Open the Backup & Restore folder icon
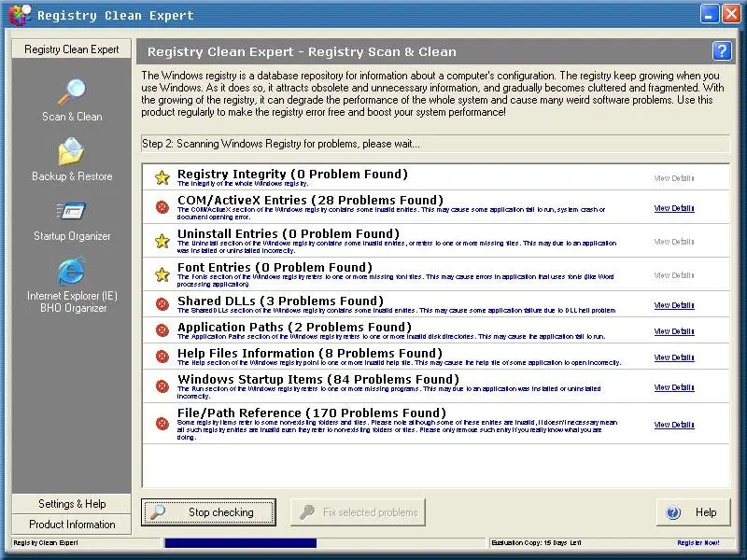The height and width of the screenshot is (560, 747). pyautogui.click(x=72, y=151)
